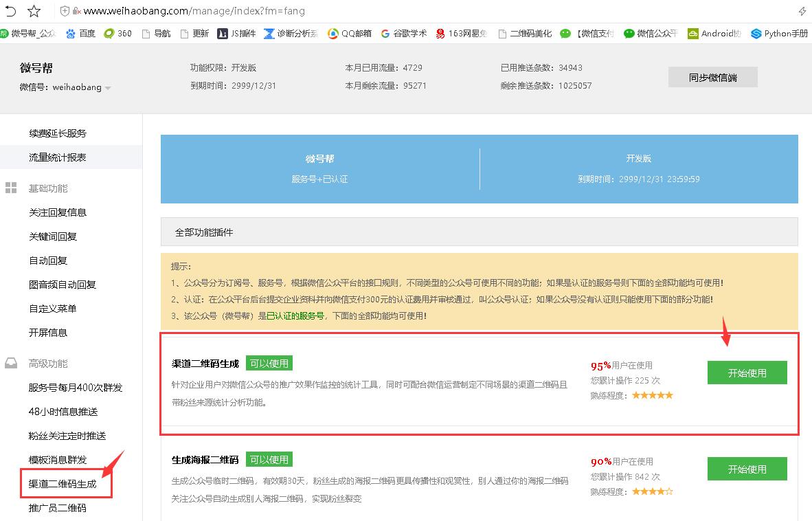Screen dimensions: 812x521
Task: Expand the weihaobang account dropdown arrow
Action: 108,88
